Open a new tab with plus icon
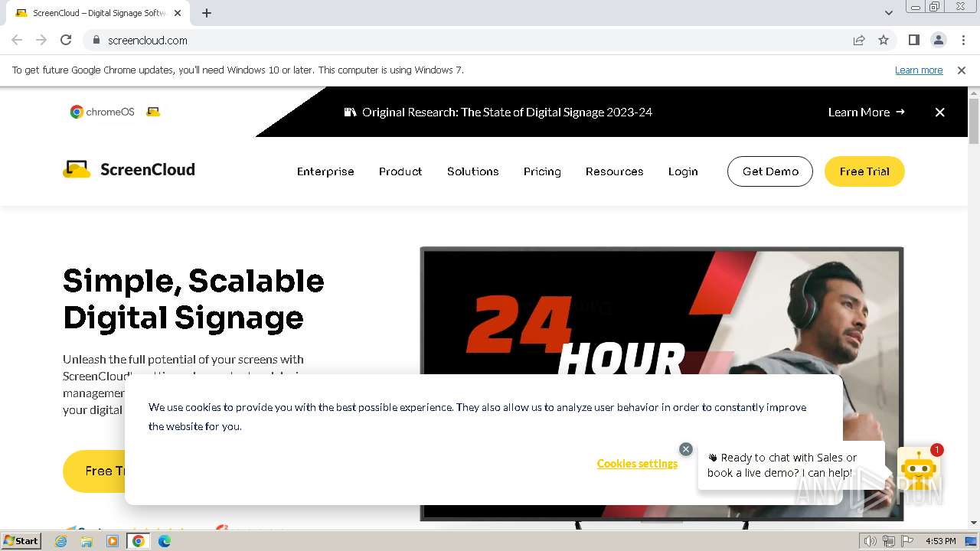 click(207, 13)
